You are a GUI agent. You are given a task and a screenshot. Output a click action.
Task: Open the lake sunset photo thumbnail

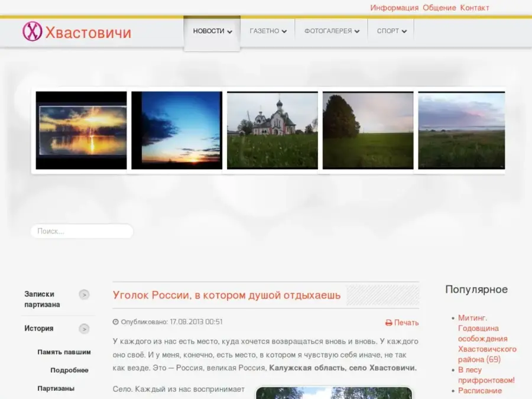pos(81,130)
